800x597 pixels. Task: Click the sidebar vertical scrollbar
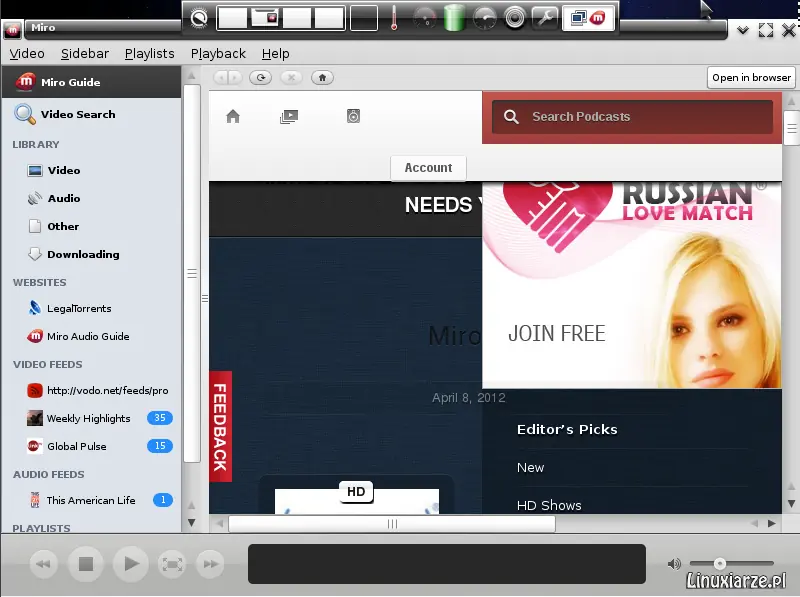pyautogui.click(x=192, y=273)
